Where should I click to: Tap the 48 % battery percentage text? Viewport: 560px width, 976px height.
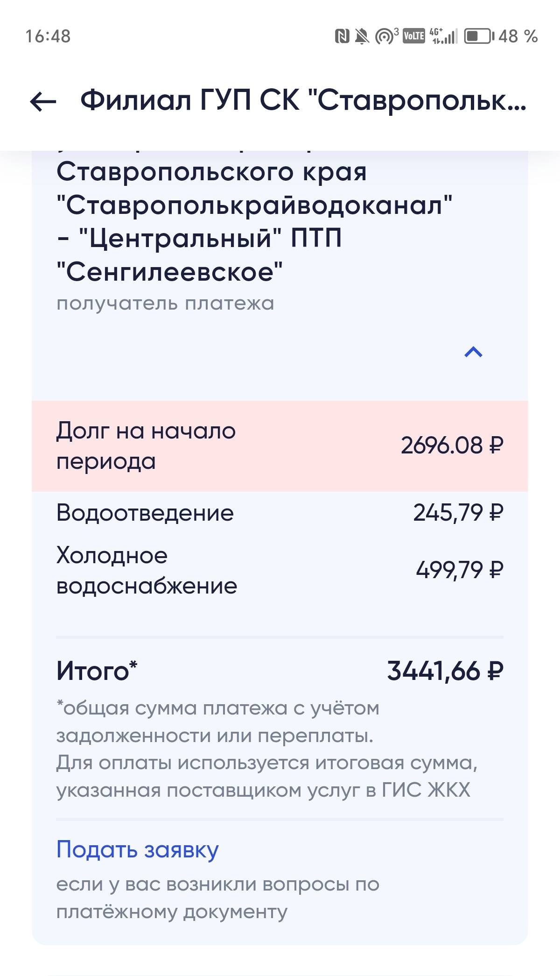tap(518, 36)
